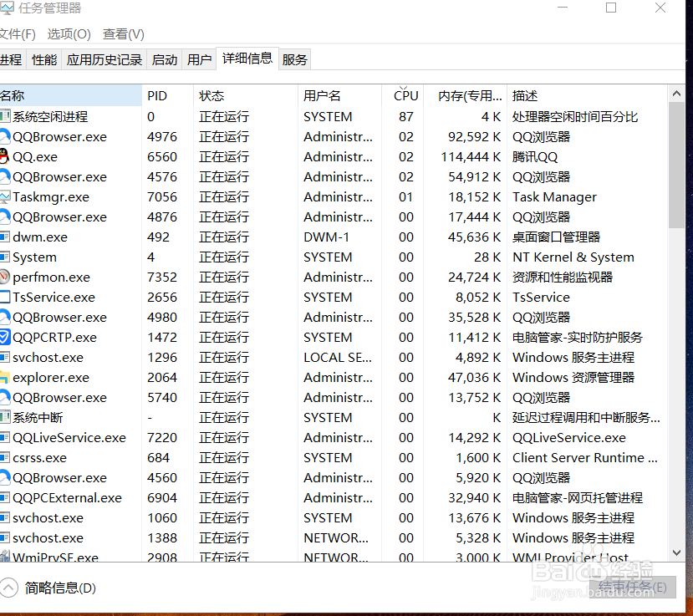Switch to the 服务 tab
Image resolution: width=693 pixels, height=616 pixels.
tap(294, 59)
